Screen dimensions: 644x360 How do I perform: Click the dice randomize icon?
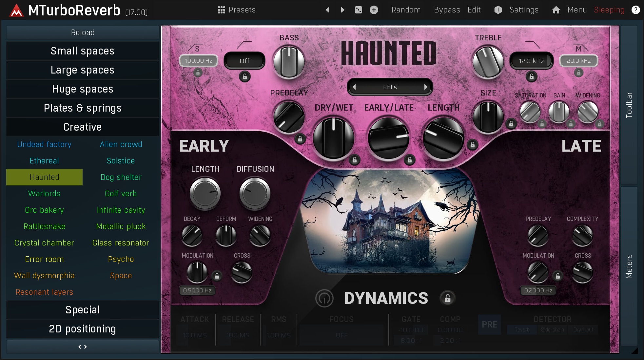(x=358, y=10)
